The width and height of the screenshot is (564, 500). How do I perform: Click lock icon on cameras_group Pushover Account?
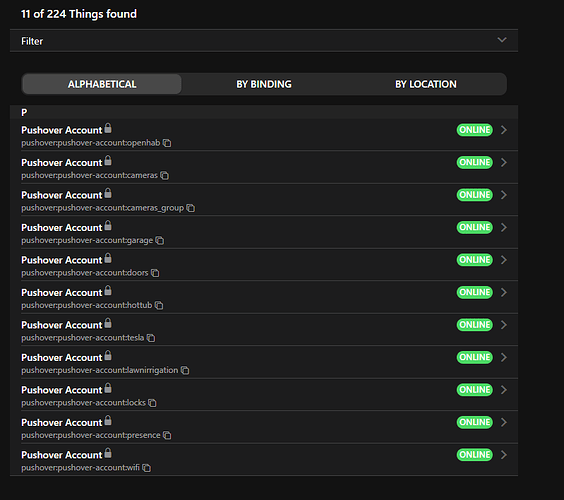click(108, 193)
